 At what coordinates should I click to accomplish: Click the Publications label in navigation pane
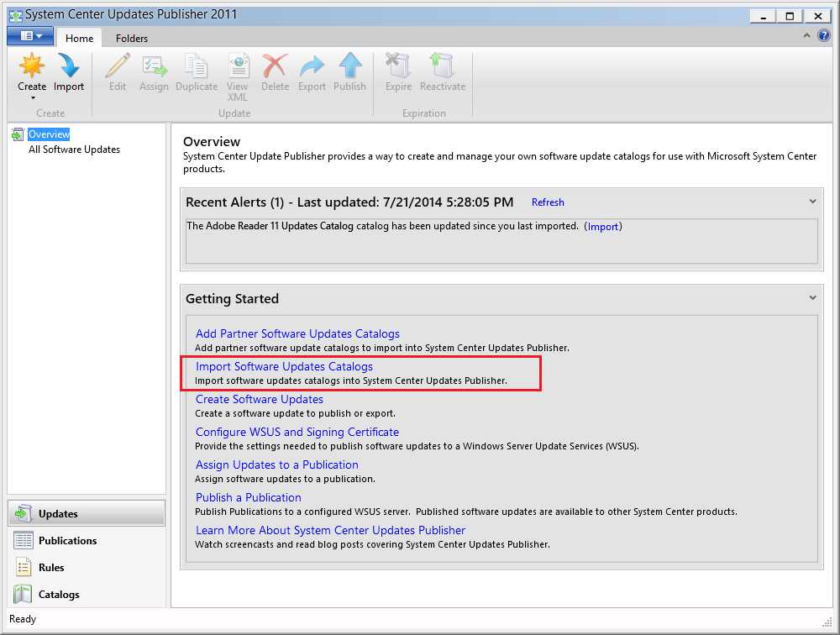tap(67, 541)
